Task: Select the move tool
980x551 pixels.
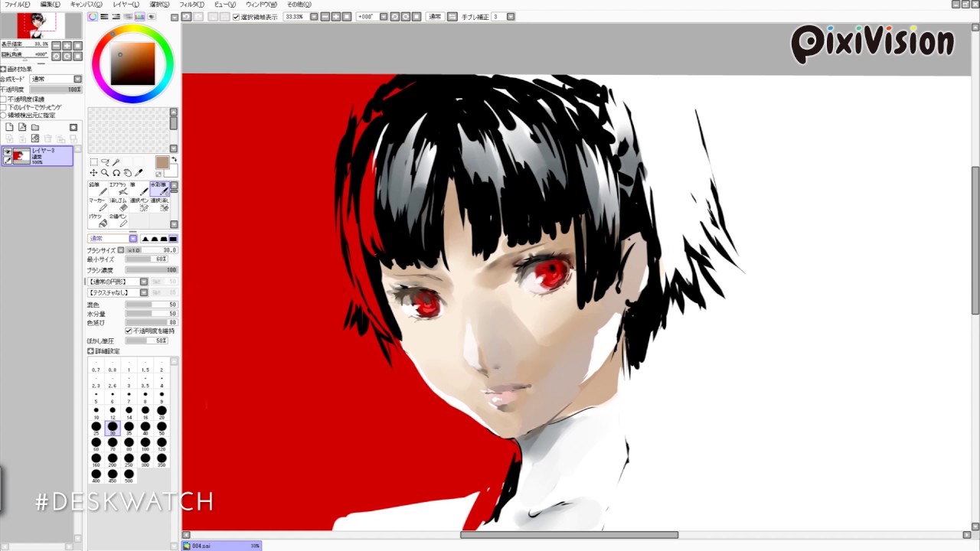Action: click(93, 173)
